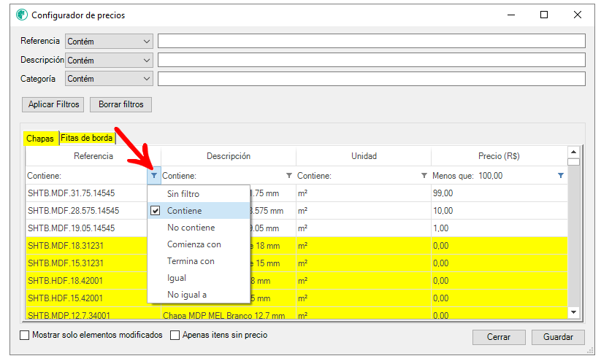
Task: Open the Categoría condition dropdown
Action: click(109, 78)
